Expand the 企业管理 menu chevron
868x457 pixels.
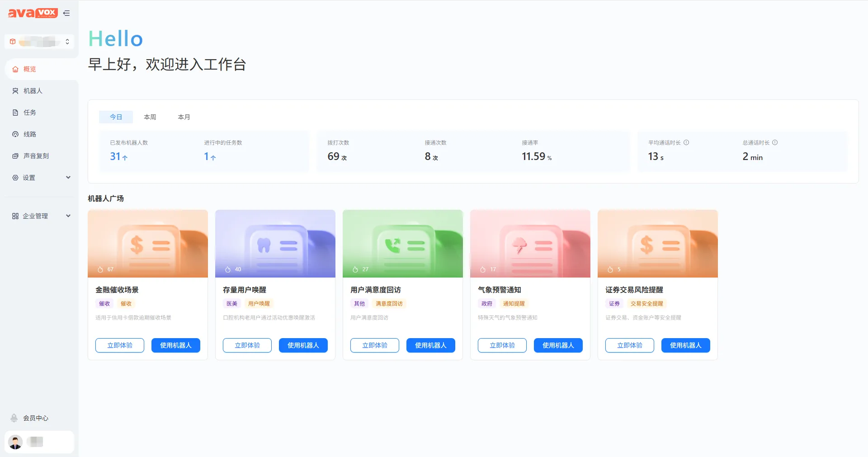coord(68,216)
